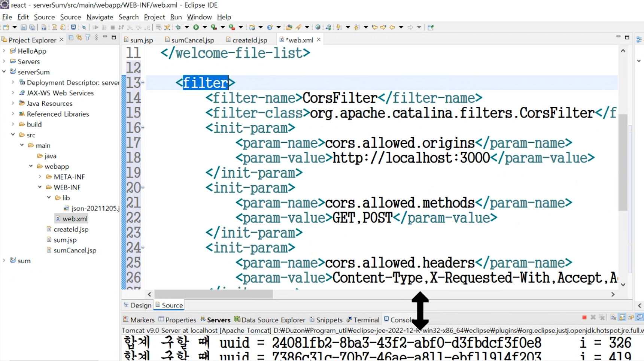The image size is (644, 361).
Task: Click Collapse All in Project Explorer
Action: 71,37
